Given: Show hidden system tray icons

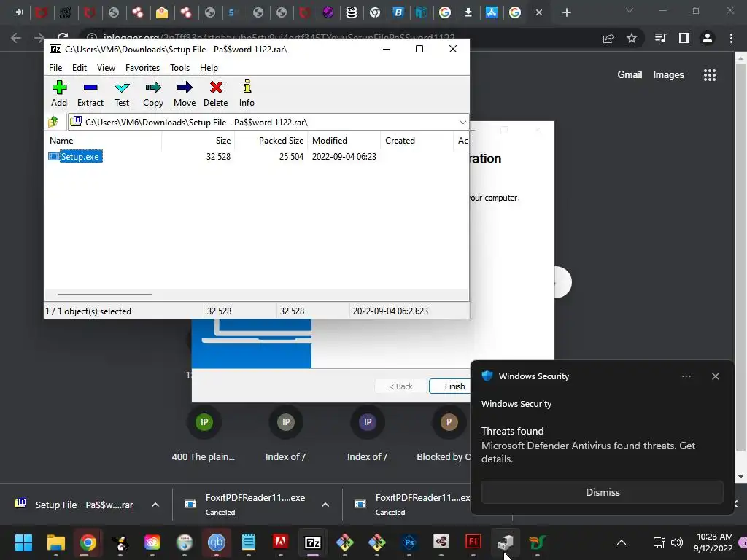Looking at the screenshot, I should (x=622, y=542).
